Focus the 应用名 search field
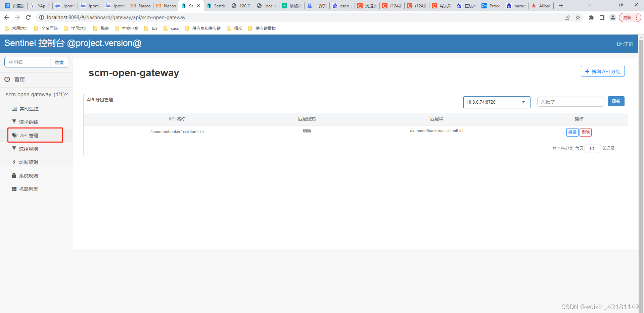Screen dimensions: 644x313 click(27, 62)
